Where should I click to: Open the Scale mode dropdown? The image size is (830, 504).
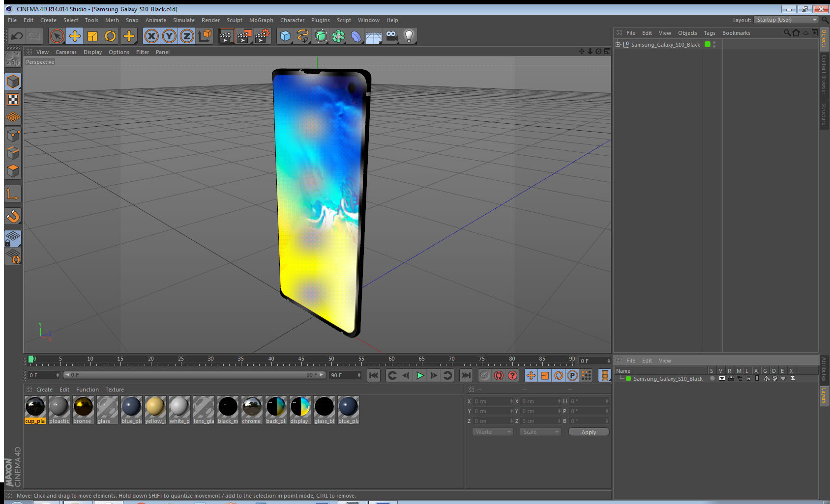(540, 432)
